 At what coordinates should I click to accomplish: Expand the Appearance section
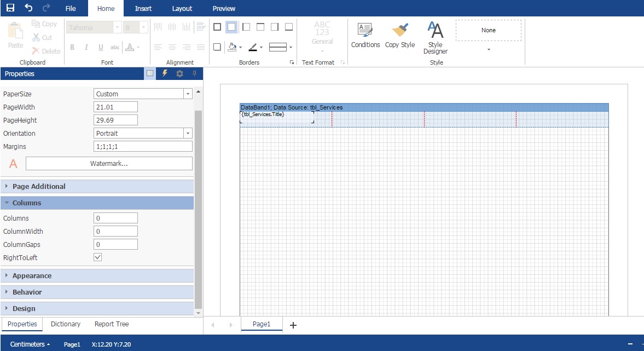(x=97, y=276)
